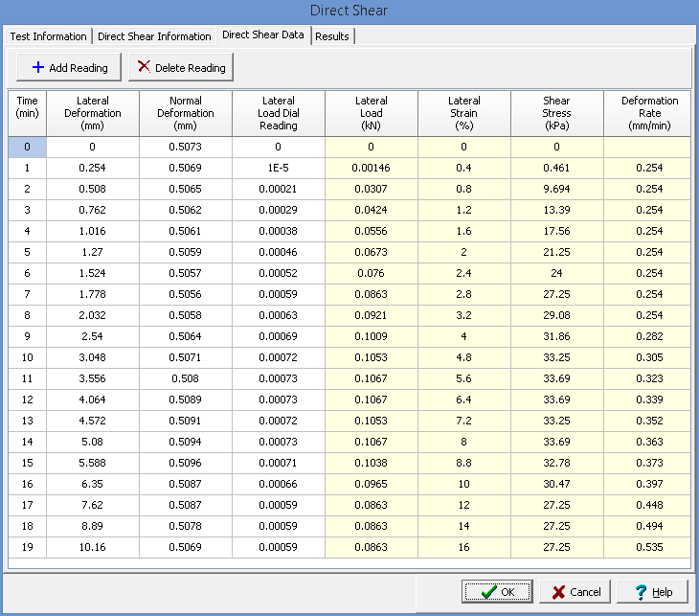Click shear stress cell 29.08
Viewport: 699px width, 616px height.
click(x=556, y=315)
